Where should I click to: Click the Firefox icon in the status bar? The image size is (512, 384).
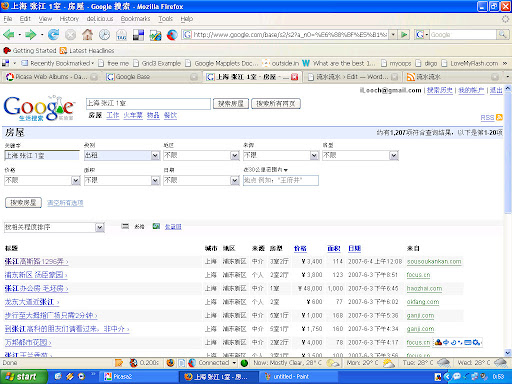coord(170,363)
